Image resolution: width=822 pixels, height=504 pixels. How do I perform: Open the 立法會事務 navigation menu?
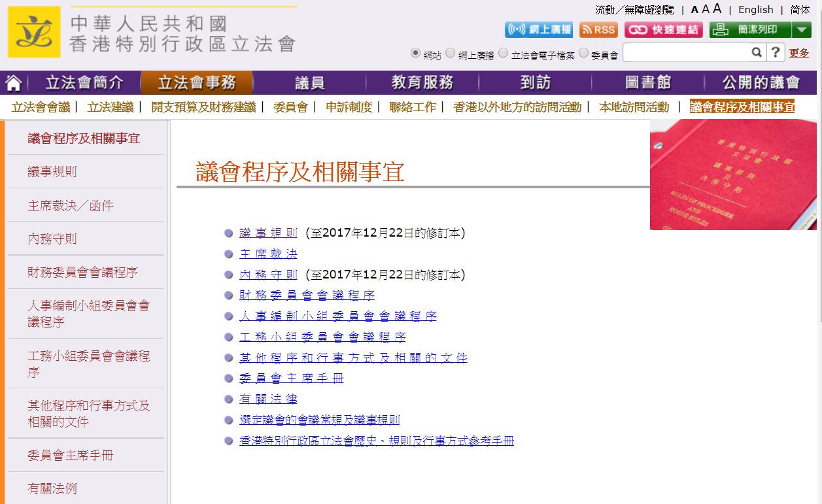(197, 83)
